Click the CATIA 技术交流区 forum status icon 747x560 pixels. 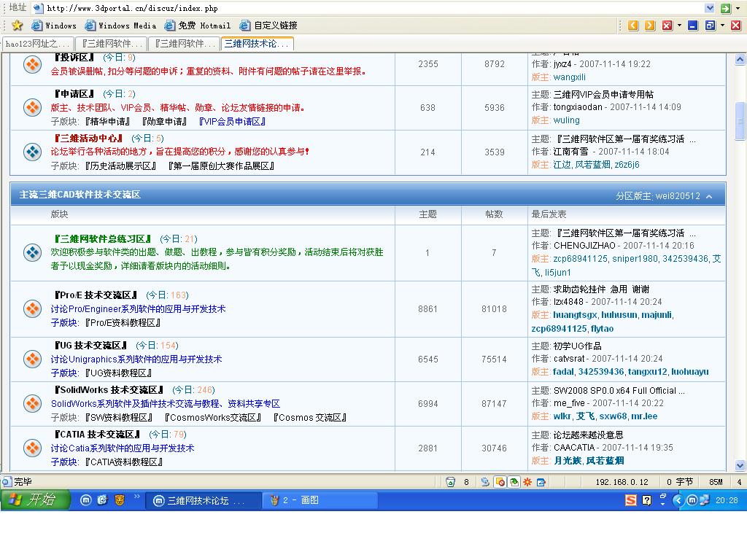[32, 448]
